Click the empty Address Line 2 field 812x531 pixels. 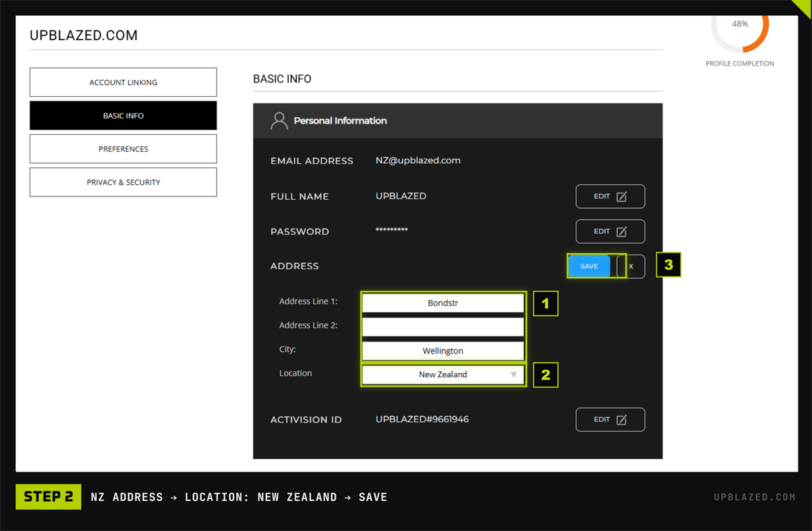(443, 326)
